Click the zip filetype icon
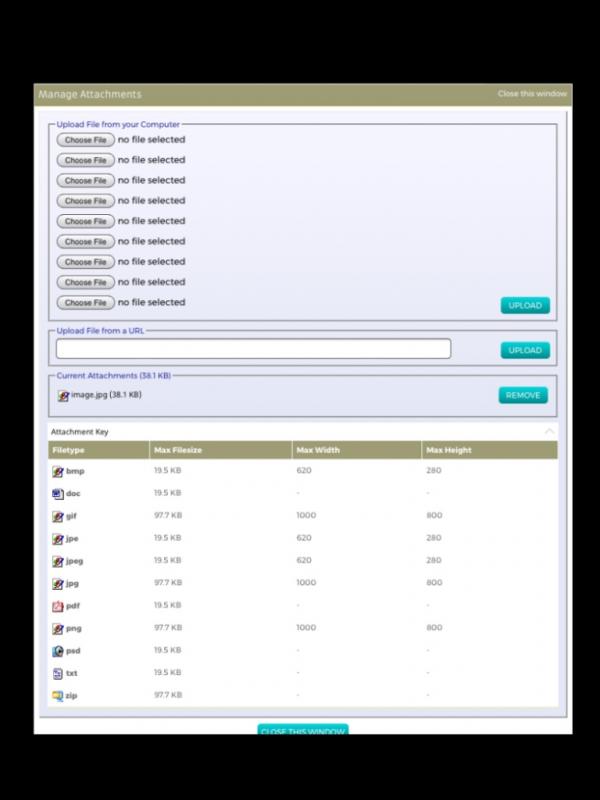The image size is (600, 800). (58, 695)
